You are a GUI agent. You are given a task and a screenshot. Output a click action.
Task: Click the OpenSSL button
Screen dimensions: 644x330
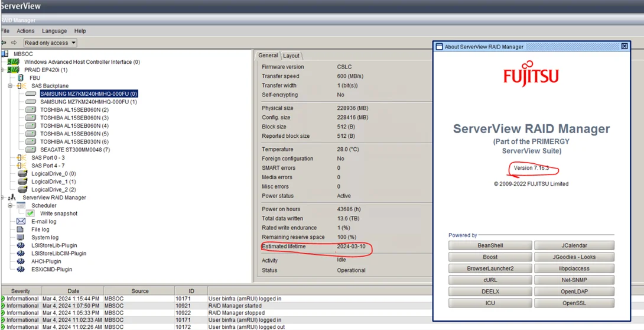tap(574, 303)
